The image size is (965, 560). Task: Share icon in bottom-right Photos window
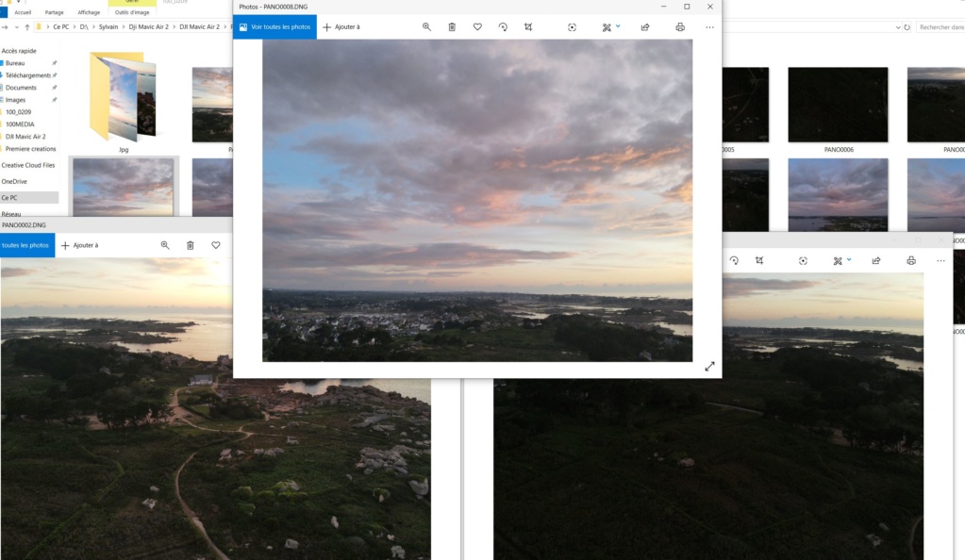pyautogui.click(x=875, y=261)
